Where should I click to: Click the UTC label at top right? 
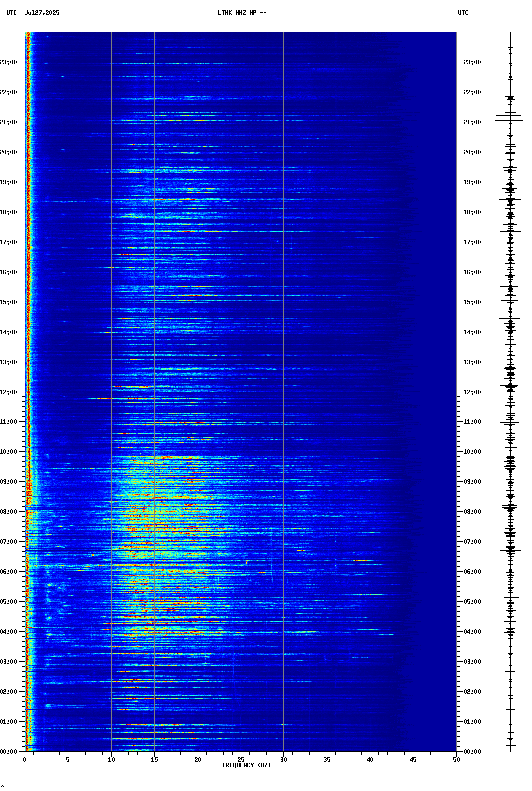[x=463, y=13]
